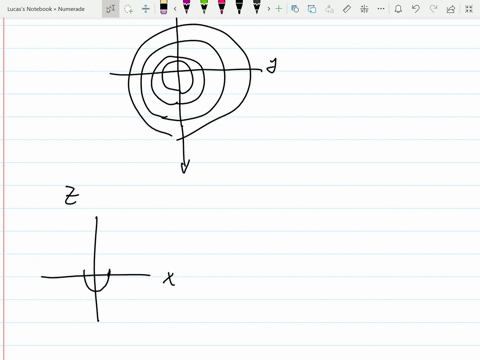
Task: Select the Ink to Shape tool
Action: pos(312,9)
